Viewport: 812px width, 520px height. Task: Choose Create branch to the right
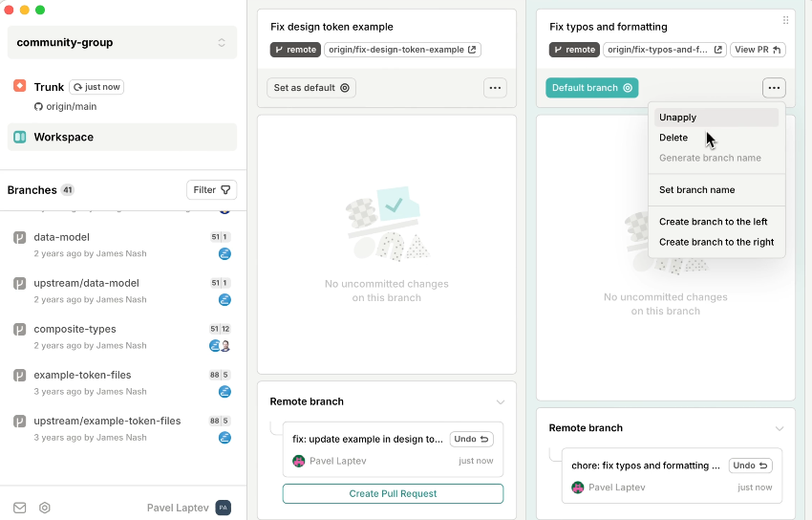pyautogui.click(x=716, y=242)
